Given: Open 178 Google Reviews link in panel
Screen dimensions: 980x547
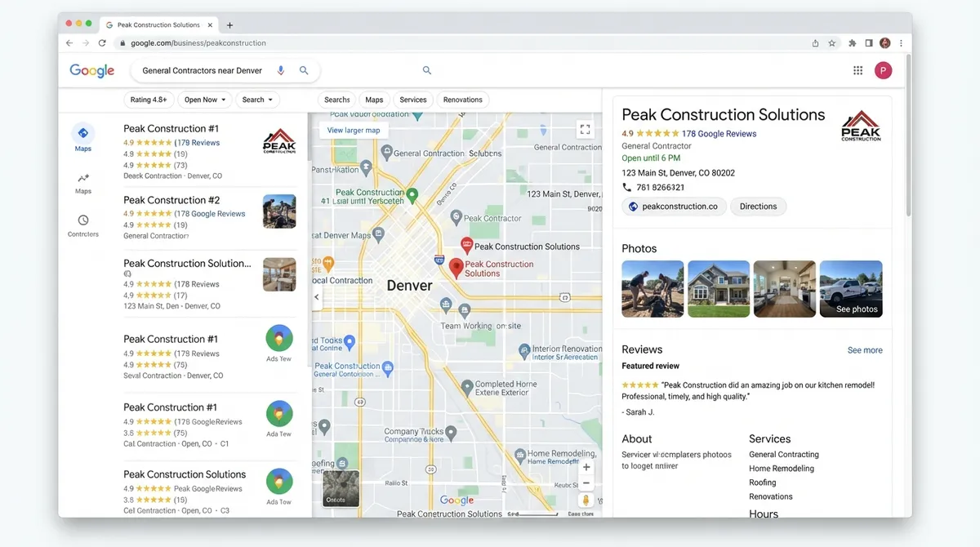Looking at the screenshot, I should (719, 134).
